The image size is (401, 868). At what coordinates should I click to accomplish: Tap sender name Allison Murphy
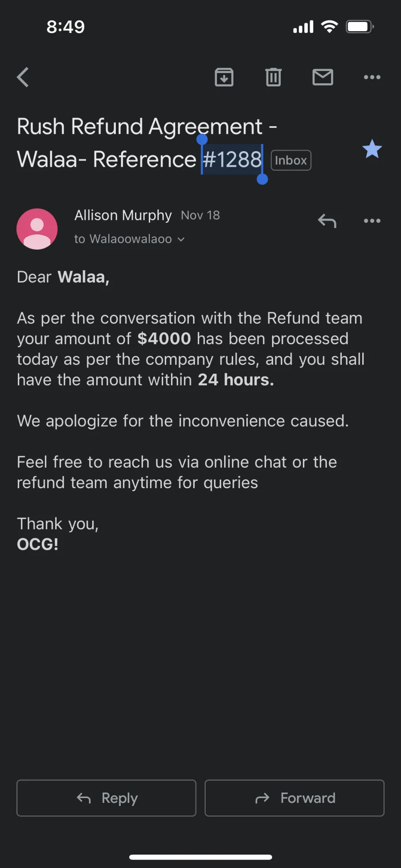(123, 215)
